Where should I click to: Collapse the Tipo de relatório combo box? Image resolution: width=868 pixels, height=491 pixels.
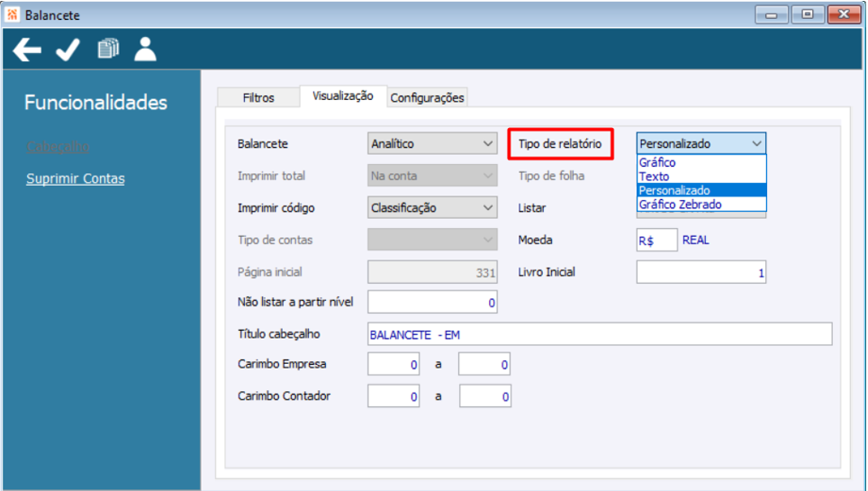tap(701, 143)
